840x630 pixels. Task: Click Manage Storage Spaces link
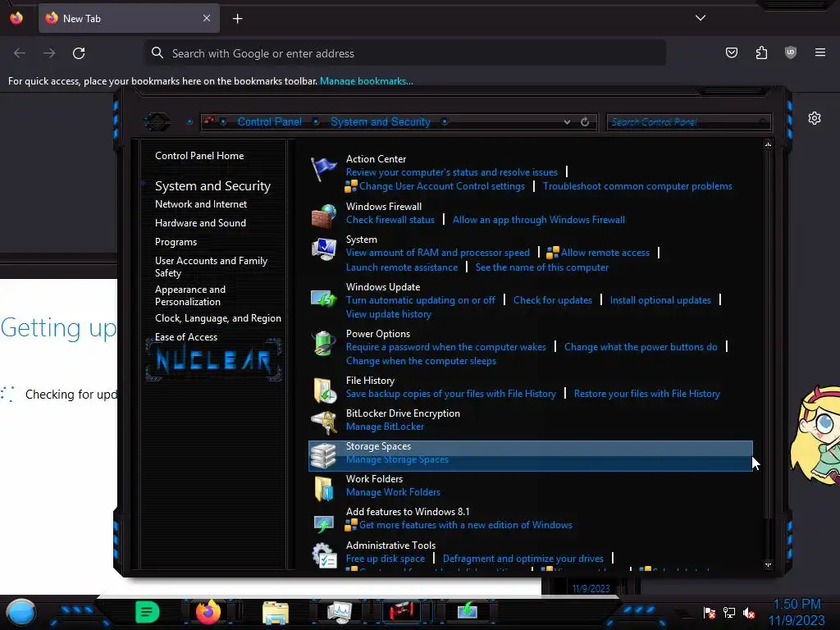click(397, 459)
